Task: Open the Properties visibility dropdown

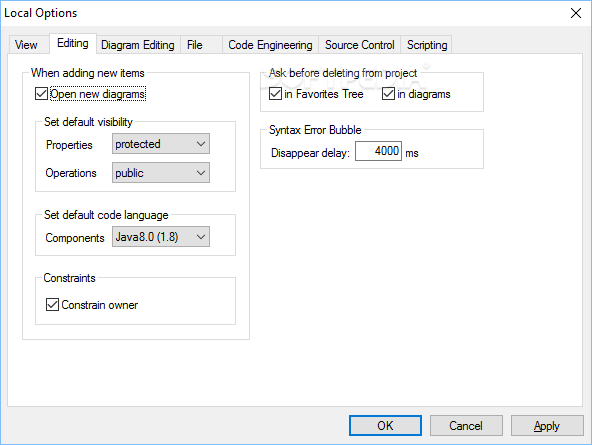Action: (161, 143)
